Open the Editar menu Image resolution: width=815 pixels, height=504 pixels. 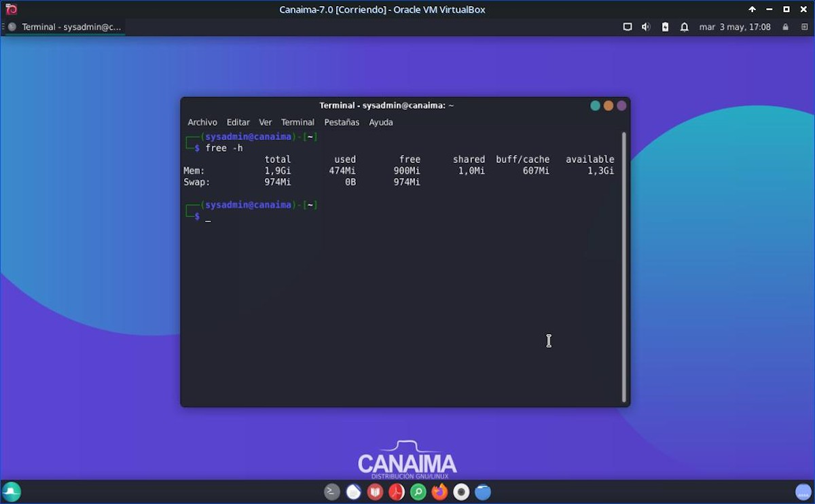[x=238, y=122]
